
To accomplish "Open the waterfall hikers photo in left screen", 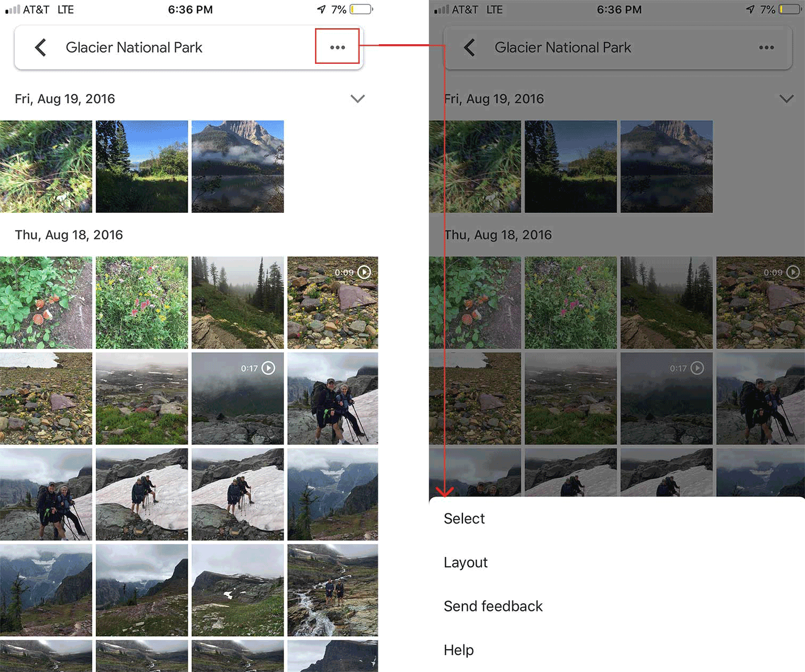I will click(x=333, y=590).
